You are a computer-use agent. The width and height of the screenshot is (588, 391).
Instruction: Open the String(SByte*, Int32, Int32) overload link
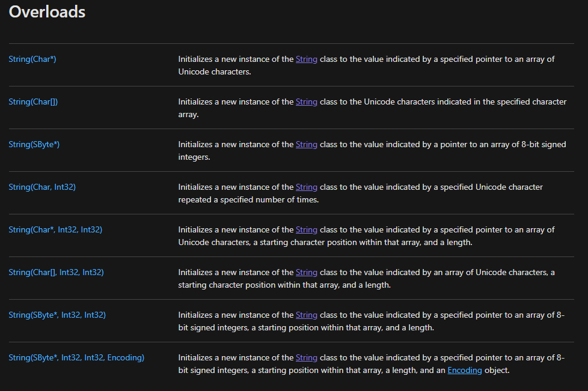point(57,315)
